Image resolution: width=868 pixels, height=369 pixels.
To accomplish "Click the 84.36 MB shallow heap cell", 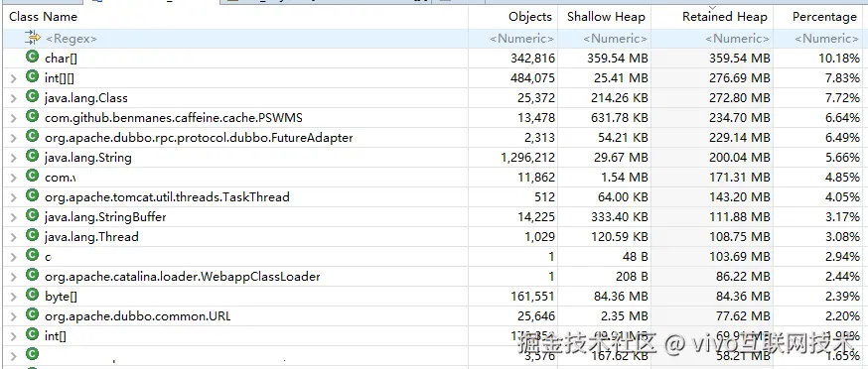I will point(621,296).
